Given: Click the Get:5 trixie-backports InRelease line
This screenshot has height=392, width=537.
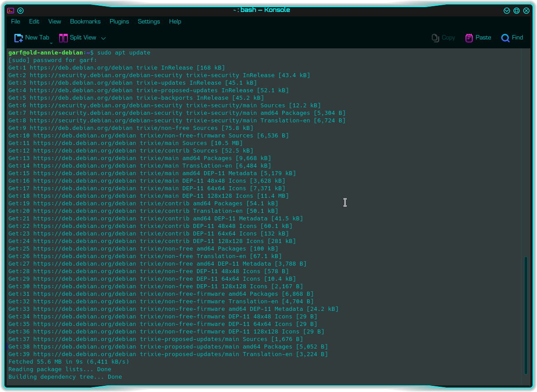Looking at the screenshot, I should point(136,98).
